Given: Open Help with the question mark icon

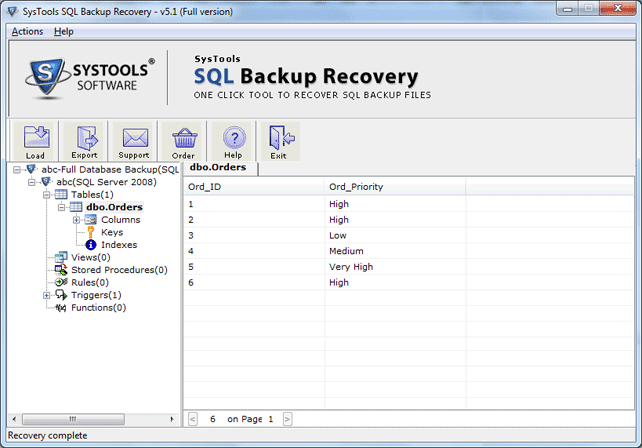Looking at the screenshot, I should pos(233,141).
